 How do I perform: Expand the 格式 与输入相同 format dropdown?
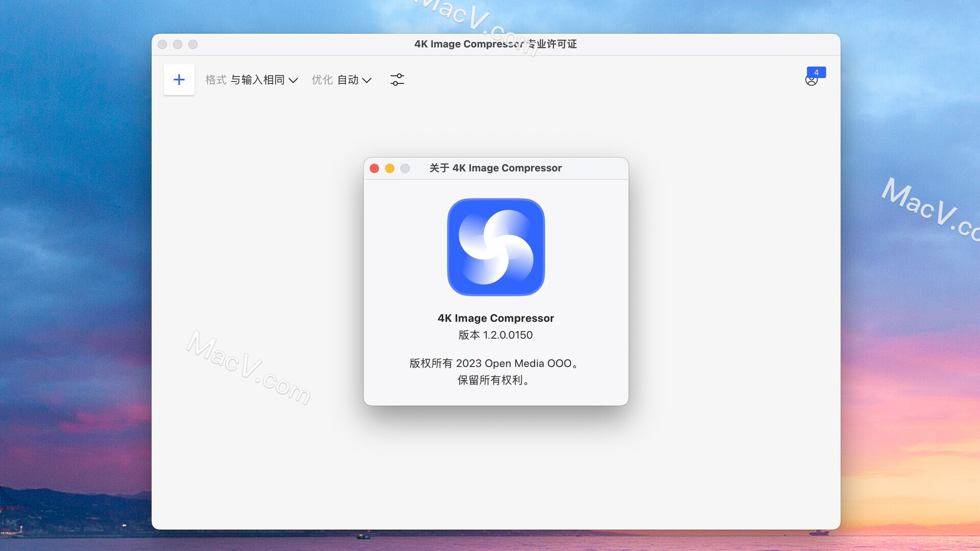[x=252, y=80]
